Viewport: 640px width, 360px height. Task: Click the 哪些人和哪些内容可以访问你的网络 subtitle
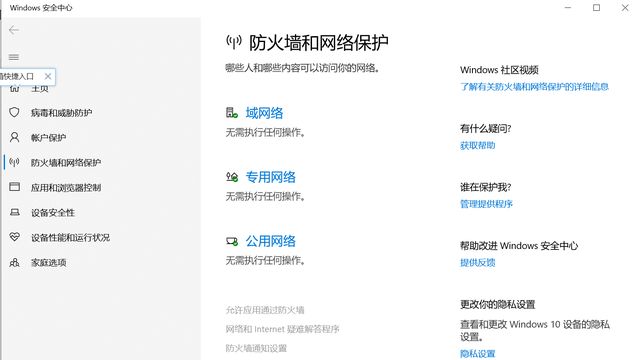click(x=302, y=68)
